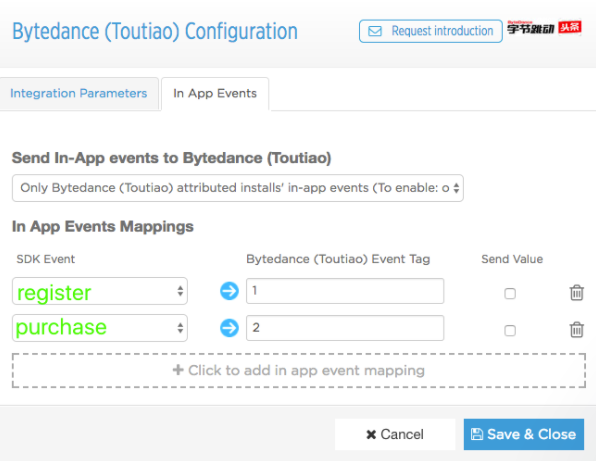Click to add in app event mapping

(298, 370)
